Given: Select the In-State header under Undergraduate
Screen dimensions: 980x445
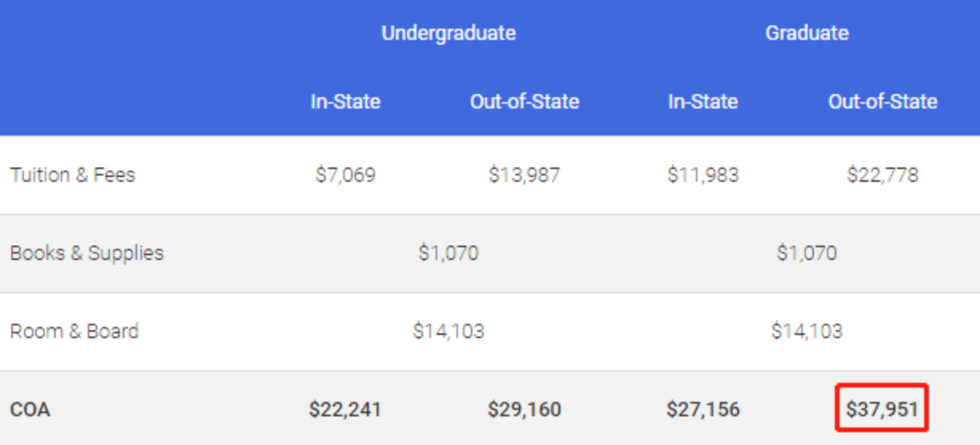Looking at the screenshot, I should pos(346,102).
